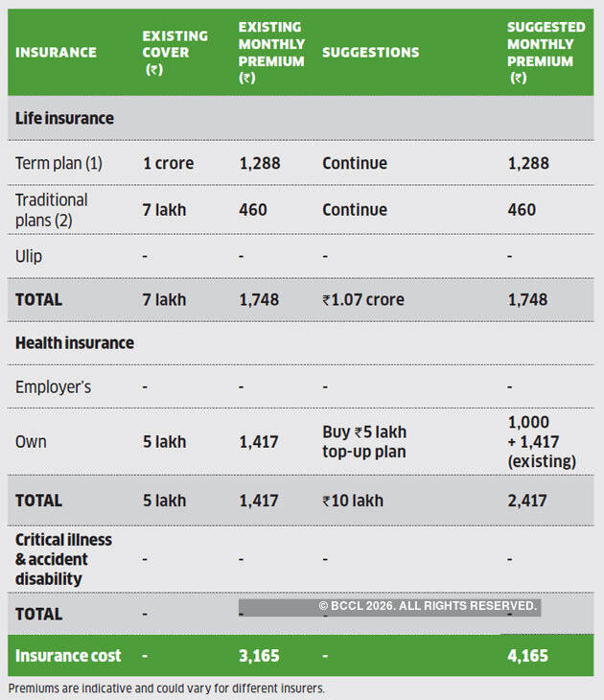Screen dimensions: 604x700
Task: Select the Term plan (1) row label
Action: point(58,163)
